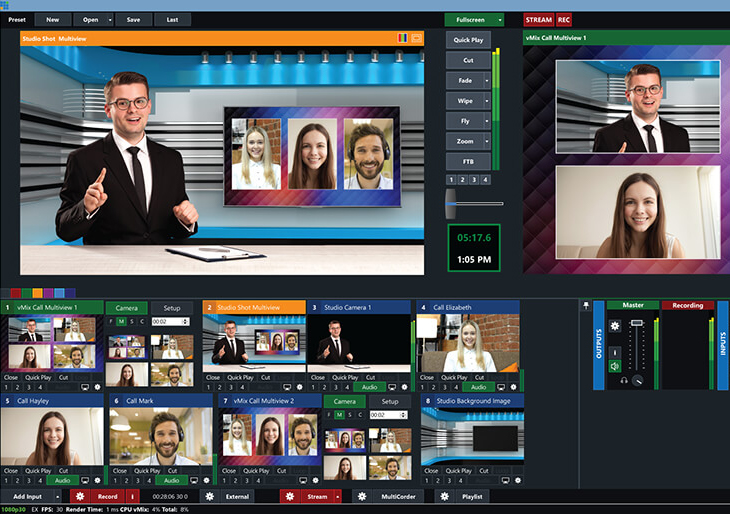Click monitor icon on Call Mark input
Viewport: 730px width, 514px height.
click(194, 480)
